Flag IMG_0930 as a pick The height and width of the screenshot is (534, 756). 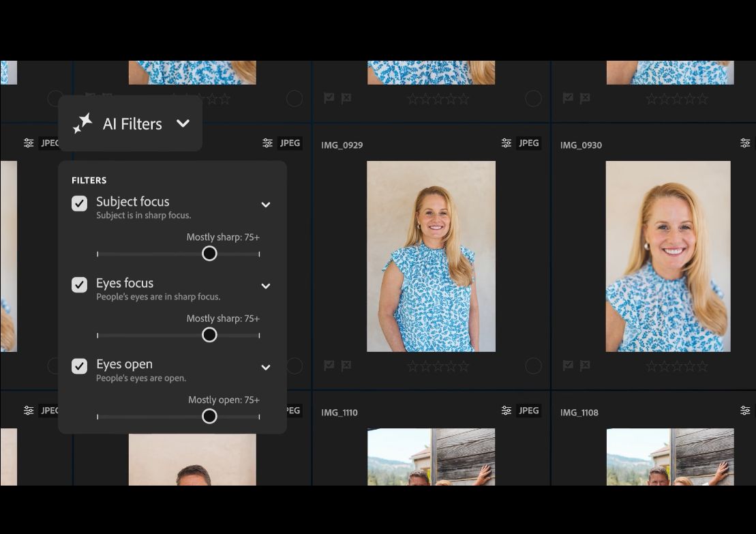tap(568, 365)
